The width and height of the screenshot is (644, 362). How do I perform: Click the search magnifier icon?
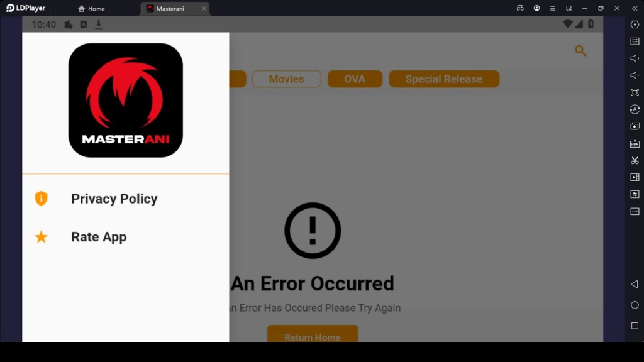tap(580, 51)
